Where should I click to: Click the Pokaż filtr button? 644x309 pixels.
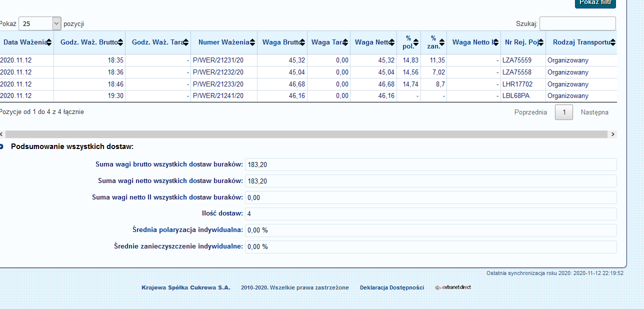(595, 2)
